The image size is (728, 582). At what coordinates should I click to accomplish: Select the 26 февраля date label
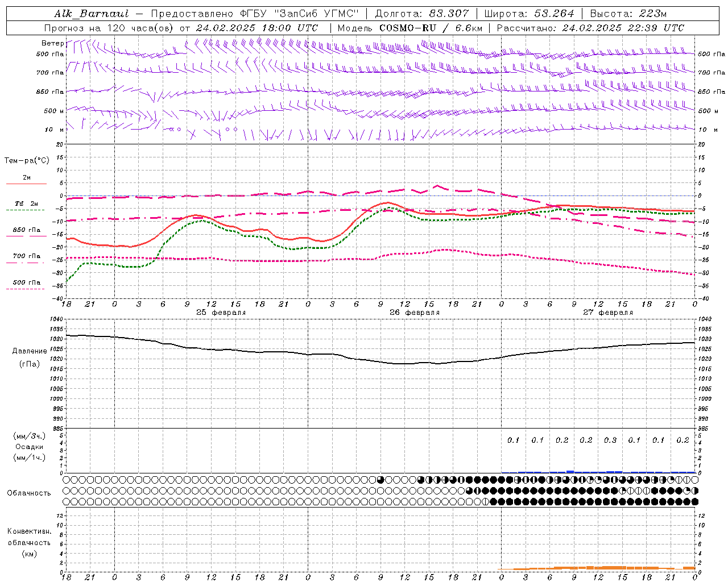coord(415,313)
